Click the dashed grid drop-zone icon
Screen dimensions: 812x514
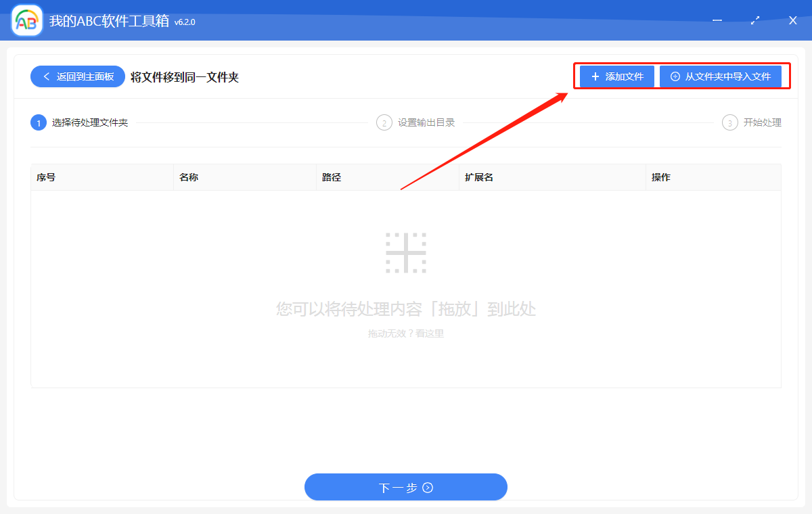pyautogui.click(x=405, y=253)
